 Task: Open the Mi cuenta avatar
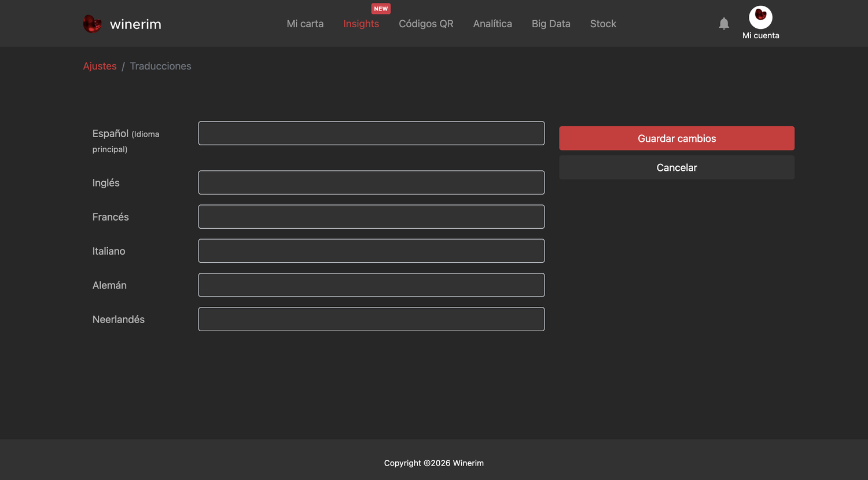[761, 17]
